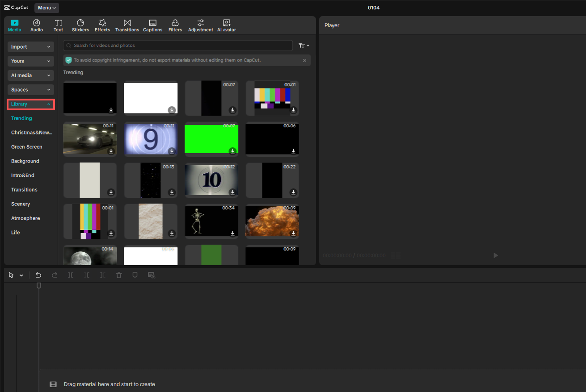Switch to the Audio tab
This screenshot has height=392, width=586.
tap(36, 25)
